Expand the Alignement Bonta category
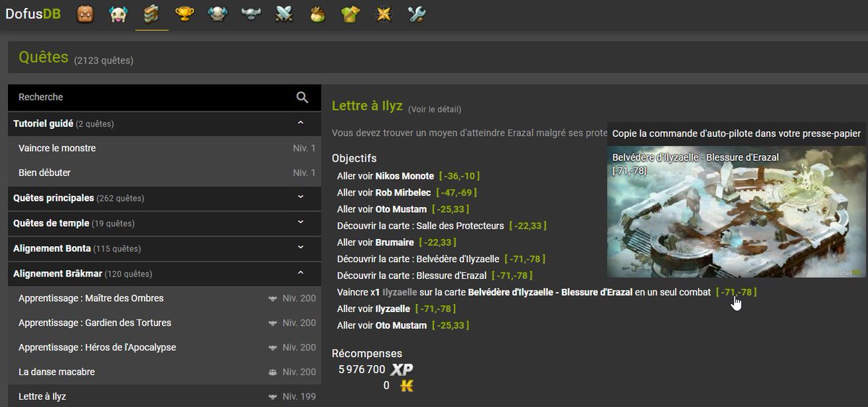The image size is (868, 407). click(164, 248)
